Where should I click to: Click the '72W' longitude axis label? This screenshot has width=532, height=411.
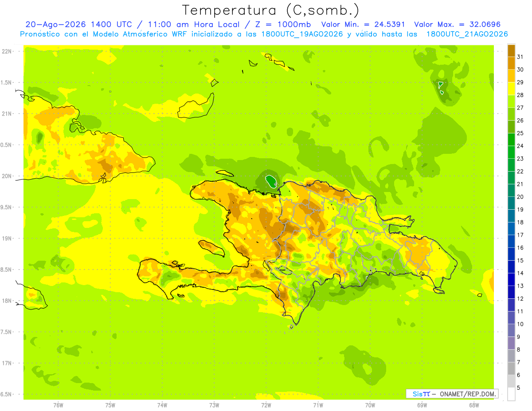[x=266, y=405]
